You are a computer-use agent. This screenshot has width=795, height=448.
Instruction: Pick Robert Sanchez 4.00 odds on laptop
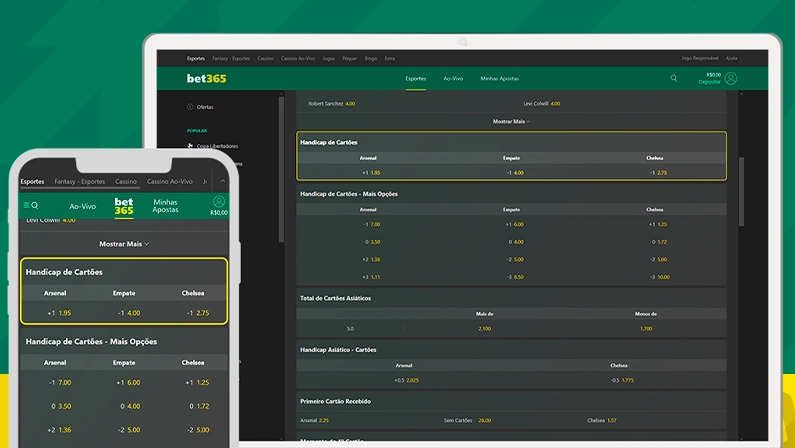click(332, 103)
